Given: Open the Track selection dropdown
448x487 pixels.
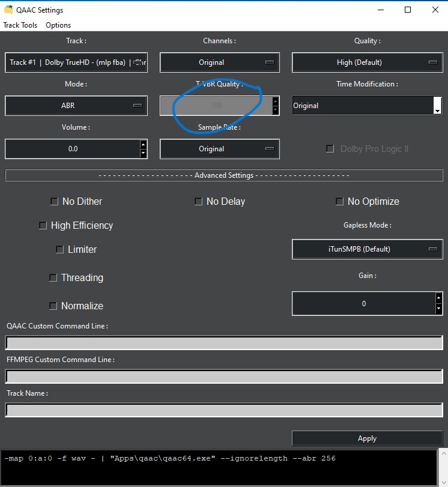Looking at the screenshot, I should [76, 62].
